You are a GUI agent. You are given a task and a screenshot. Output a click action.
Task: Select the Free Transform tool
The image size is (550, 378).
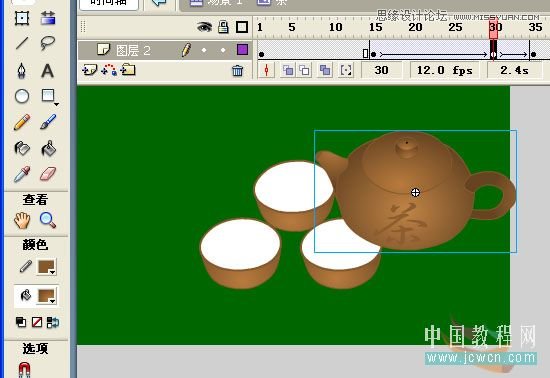click(x=22, y=18)
